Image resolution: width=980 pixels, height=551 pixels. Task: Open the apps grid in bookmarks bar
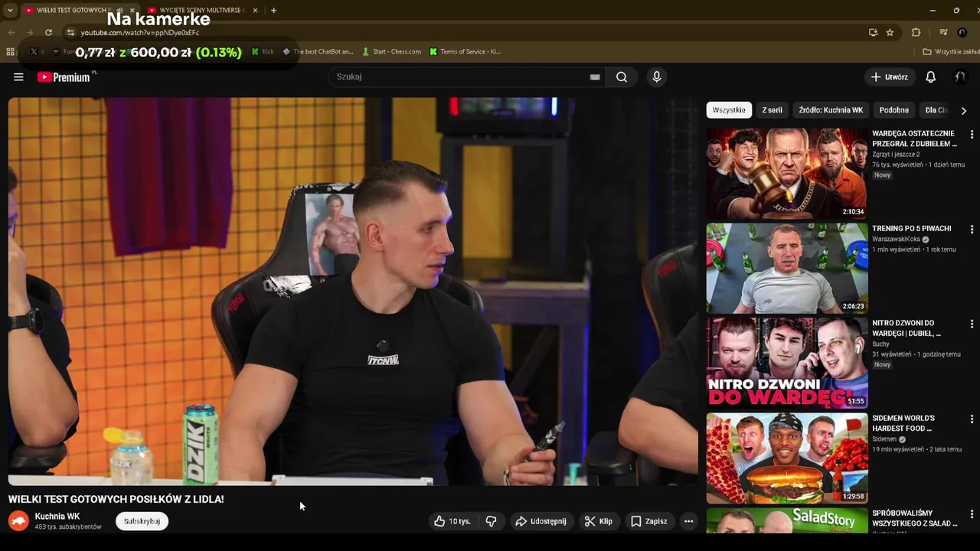point(10,51)
